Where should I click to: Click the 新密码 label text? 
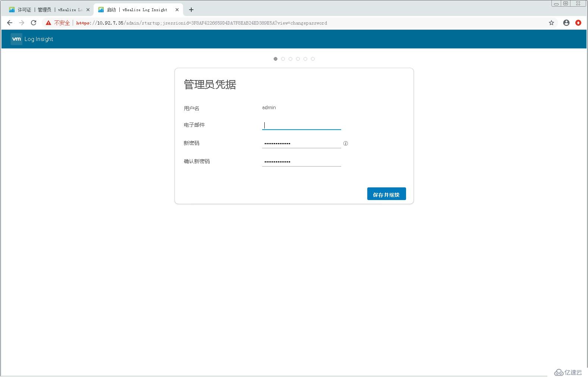click(x=191, y=143)
